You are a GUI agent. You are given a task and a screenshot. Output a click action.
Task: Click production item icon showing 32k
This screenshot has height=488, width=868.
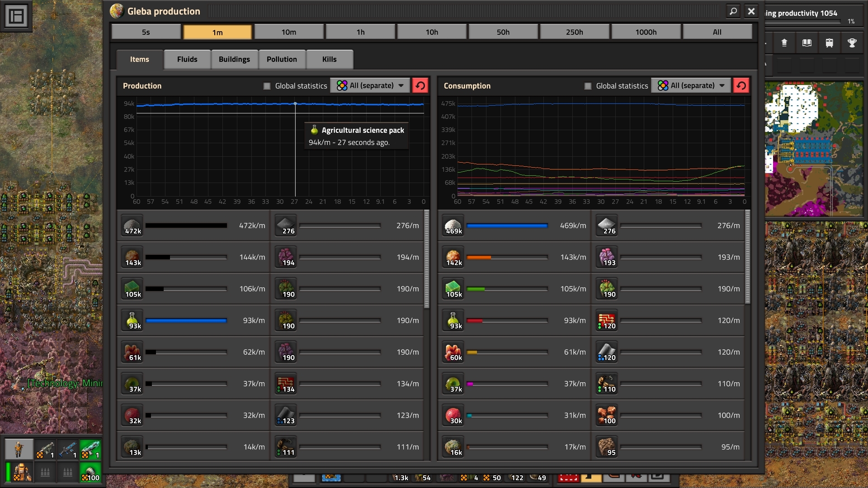tap(132, 415)
